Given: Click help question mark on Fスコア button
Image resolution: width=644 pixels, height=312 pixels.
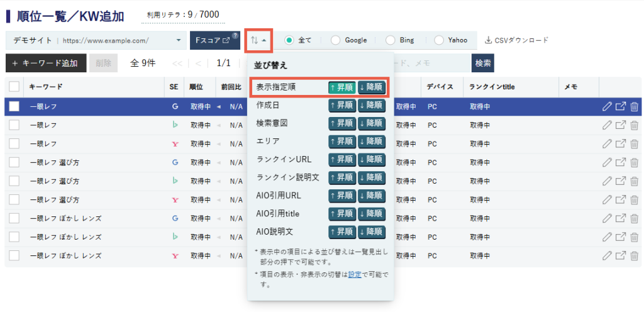Looking at the screenshot, I should pyautogui.click(x=235, y=36).
